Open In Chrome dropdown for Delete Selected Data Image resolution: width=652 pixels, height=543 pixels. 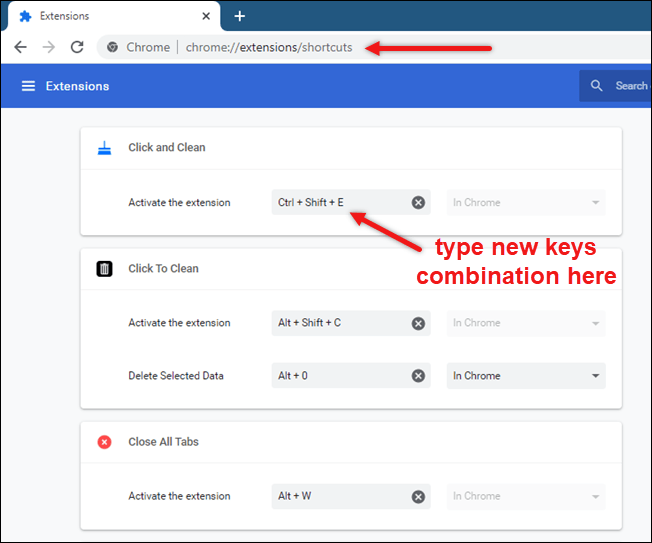(526, 376)
